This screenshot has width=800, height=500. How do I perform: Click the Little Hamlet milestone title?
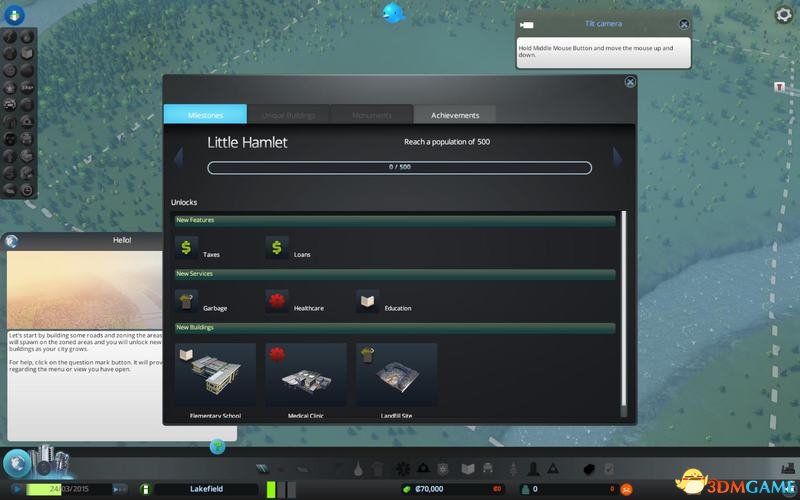pyautogui.click(x=247, y=142)
